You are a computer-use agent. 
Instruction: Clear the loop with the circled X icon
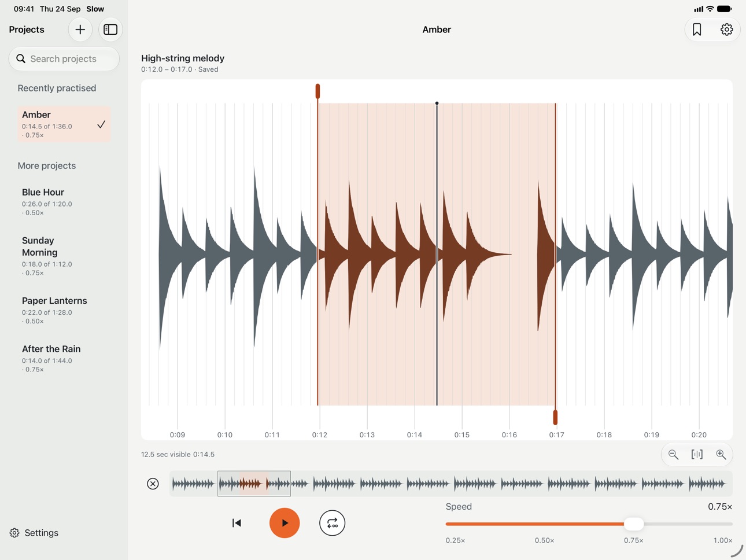click(153, 484)
